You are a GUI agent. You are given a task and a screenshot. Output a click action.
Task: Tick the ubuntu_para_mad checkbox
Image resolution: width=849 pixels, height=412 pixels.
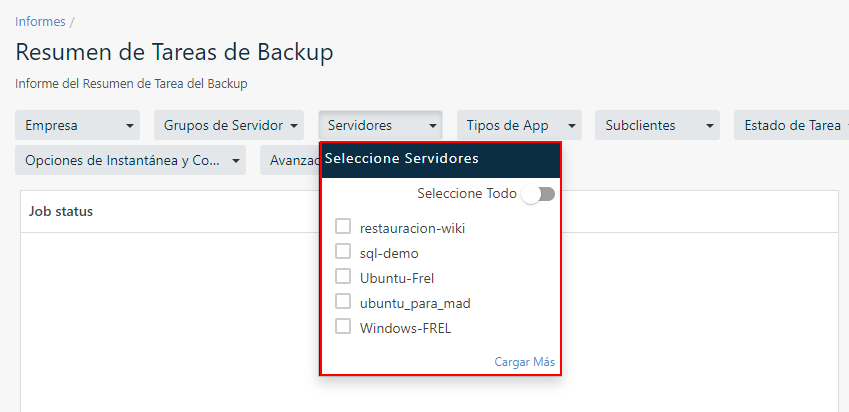tap(343, 302)
